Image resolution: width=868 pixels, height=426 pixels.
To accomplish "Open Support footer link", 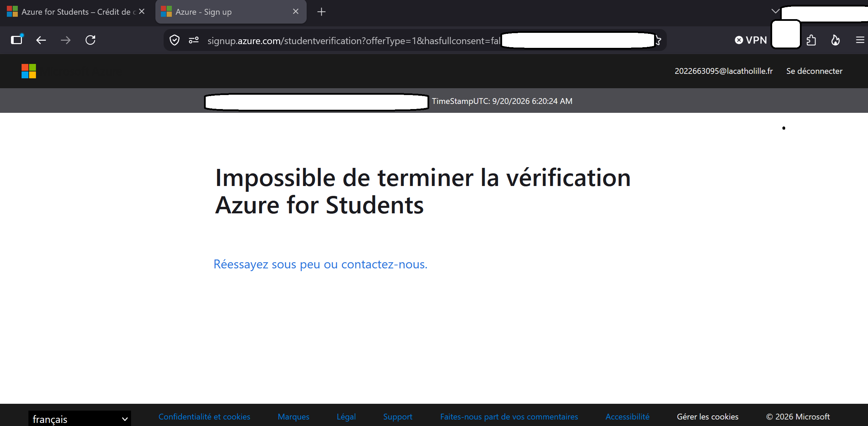I will pos(398,417).
